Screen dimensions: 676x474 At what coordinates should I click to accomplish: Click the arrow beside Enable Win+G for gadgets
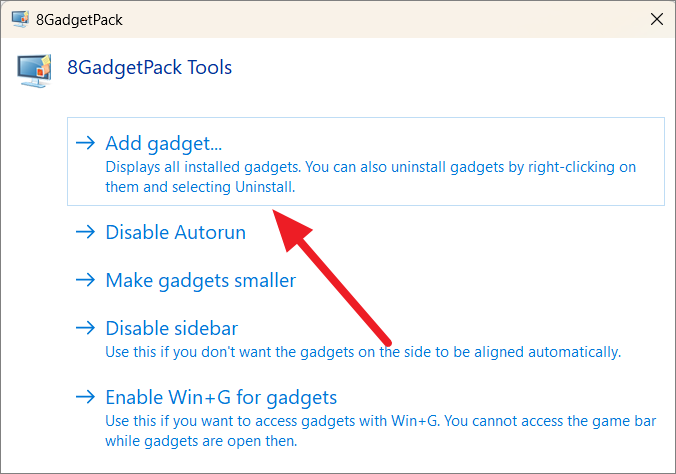pos(85,397)
